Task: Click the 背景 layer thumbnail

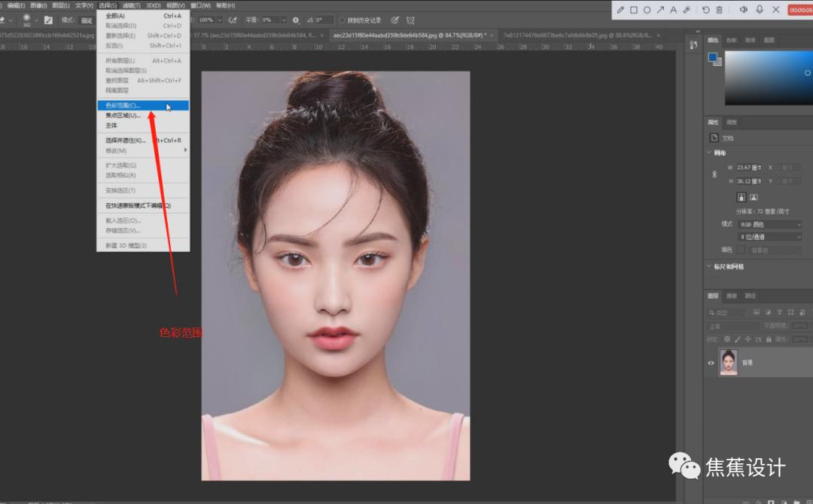Action: tap(729, 362)
